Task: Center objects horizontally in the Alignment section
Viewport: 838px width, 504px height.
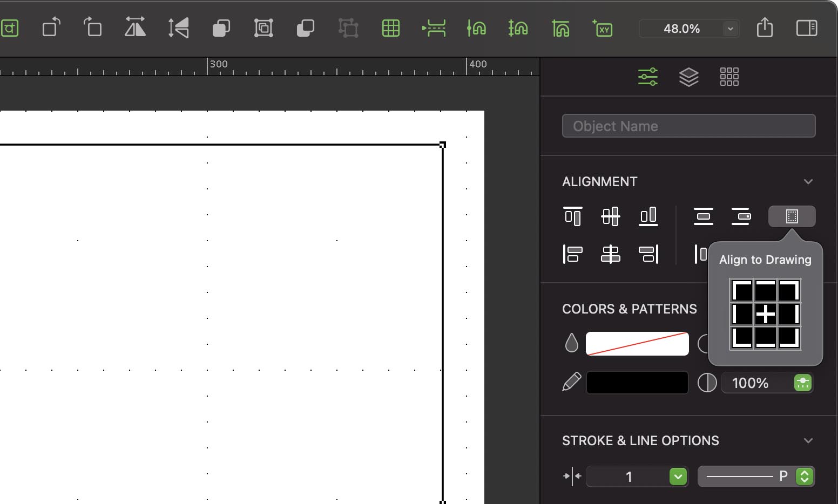Action: click(610, 254)
